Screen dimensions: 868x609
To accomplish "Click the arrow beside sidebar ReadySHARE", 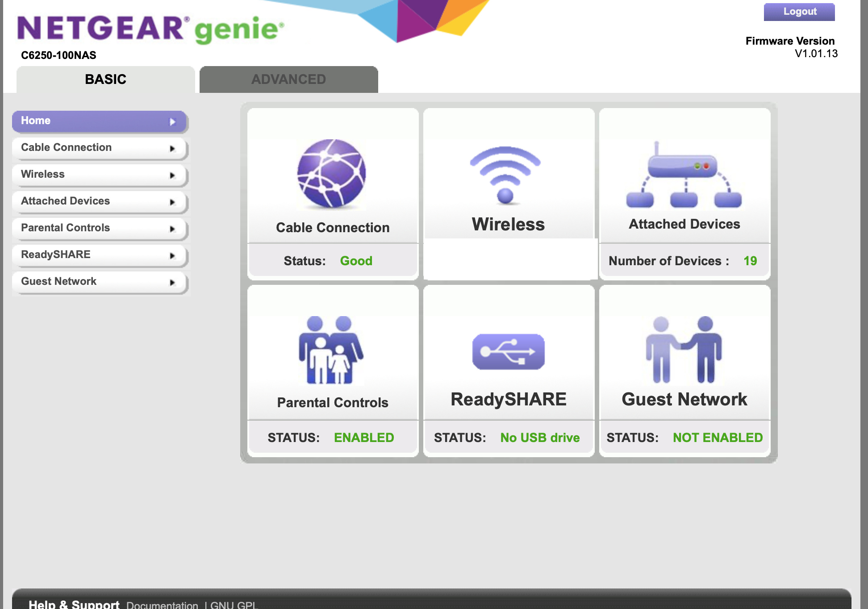I will (172, 256).
